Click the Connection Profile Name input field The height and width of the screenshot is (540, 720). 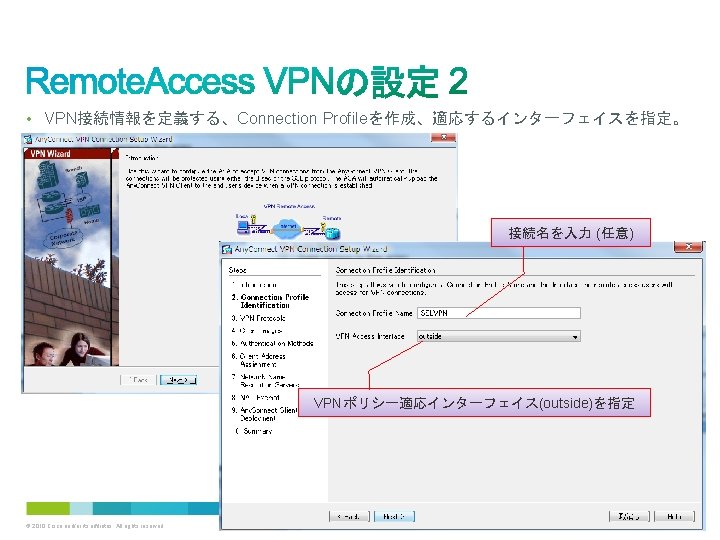499,313
